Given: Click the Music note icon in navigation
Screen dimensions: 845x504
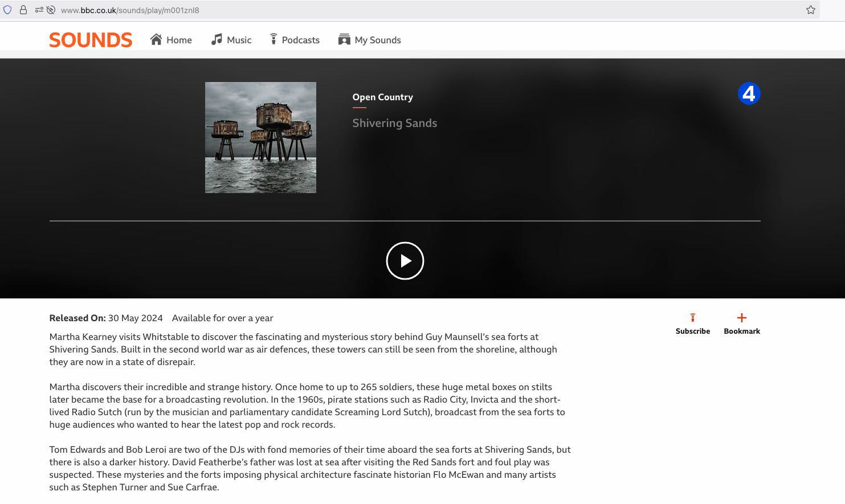Looking at the screenshot, I should click(217, 39).
